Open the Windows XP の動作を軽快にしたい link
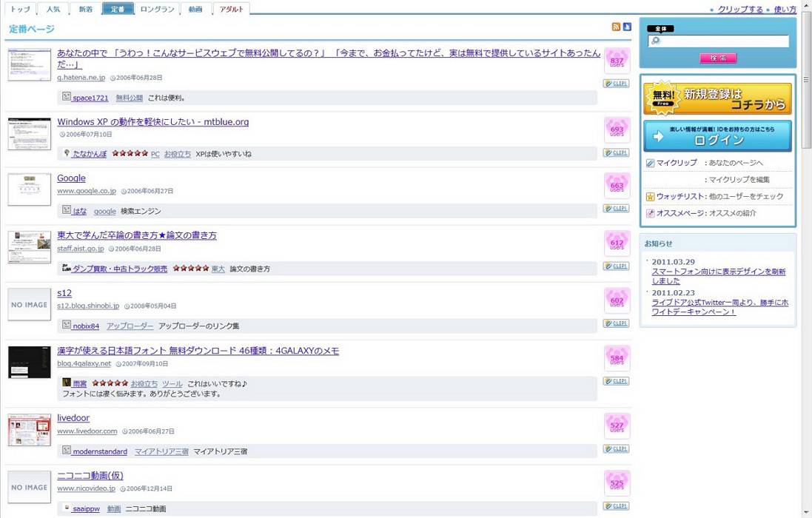The height and width of the screenshot is (518, 812). pos(152,122)
